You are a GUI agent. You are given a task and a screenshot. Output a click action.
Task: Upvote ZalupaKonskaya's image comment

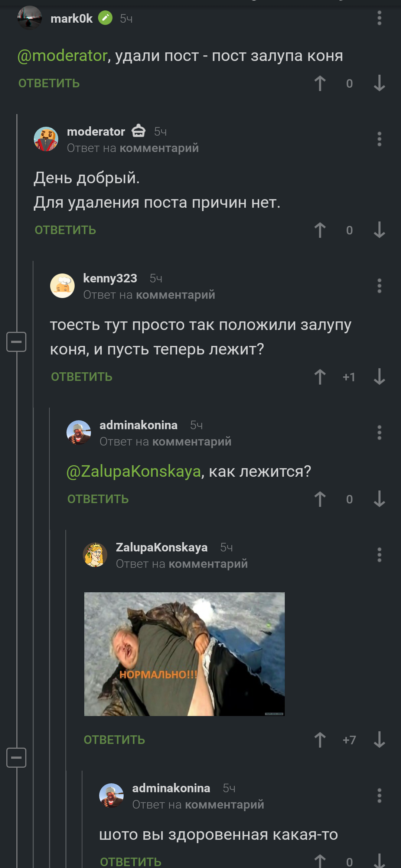point(320,740)
